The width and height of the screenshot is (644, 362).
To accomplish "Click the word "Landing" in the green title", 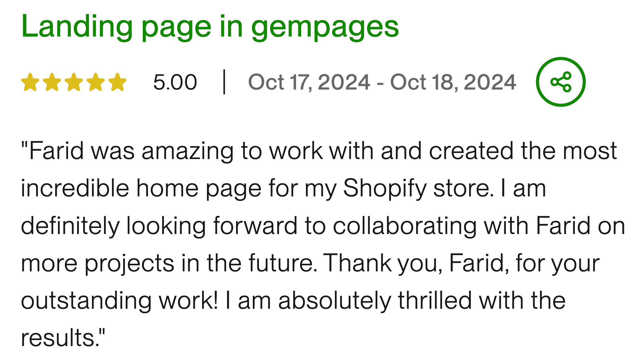I will pos(77,27).
